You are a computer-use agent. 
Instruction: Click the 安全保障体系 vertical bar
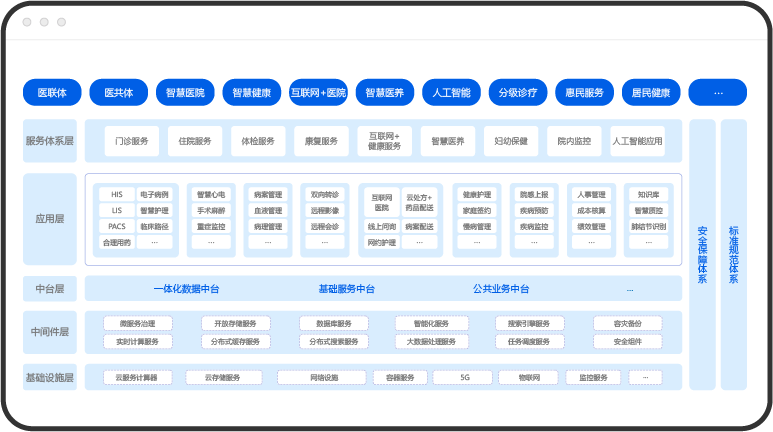(702, 256)
